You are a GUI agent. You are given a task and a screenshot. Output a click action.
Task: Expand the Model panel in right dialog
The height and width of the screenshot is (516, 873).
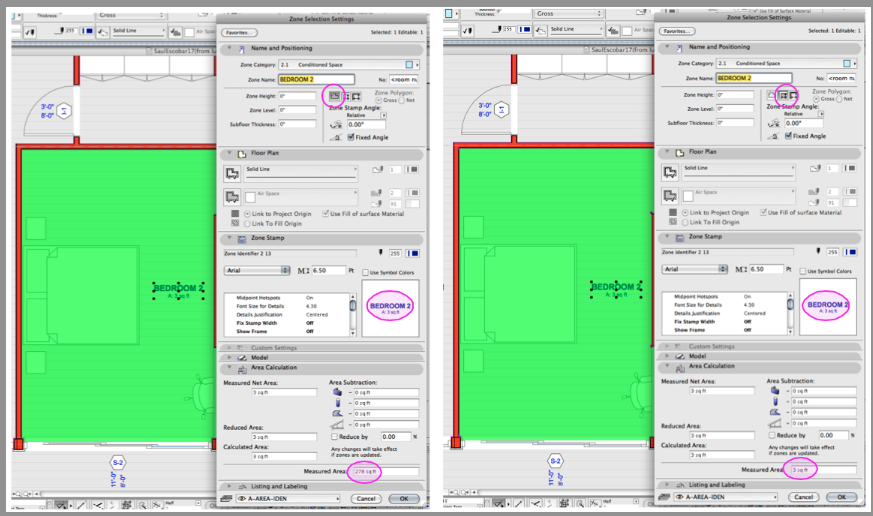click(x=666, y=356)
